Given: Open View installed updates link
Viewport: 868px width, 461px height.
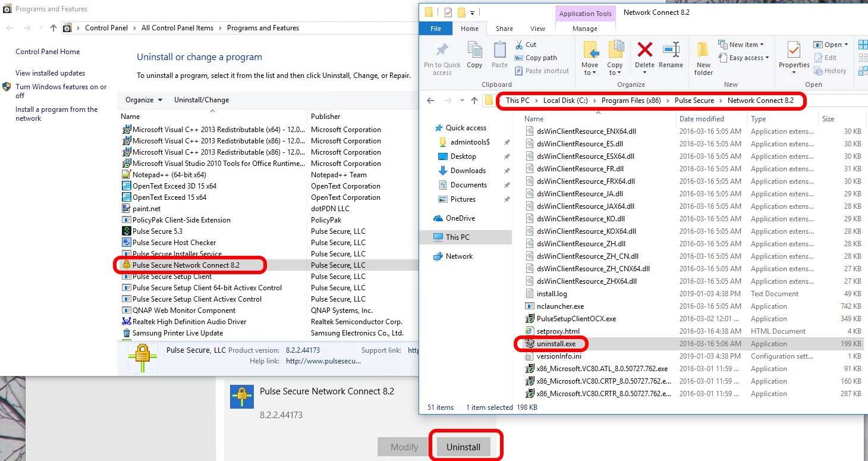Looking at the screenshot, I should [51, 73].
